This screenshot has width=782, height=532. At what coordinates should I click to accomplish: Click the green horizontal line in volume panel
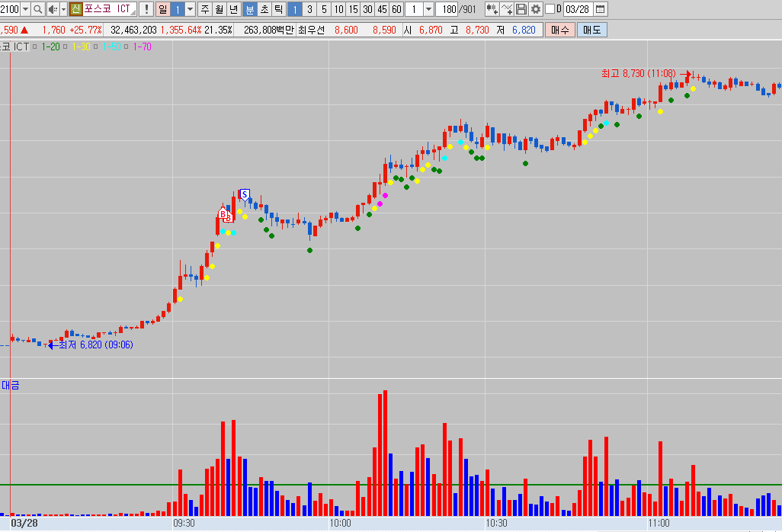(x=381, y=485)
